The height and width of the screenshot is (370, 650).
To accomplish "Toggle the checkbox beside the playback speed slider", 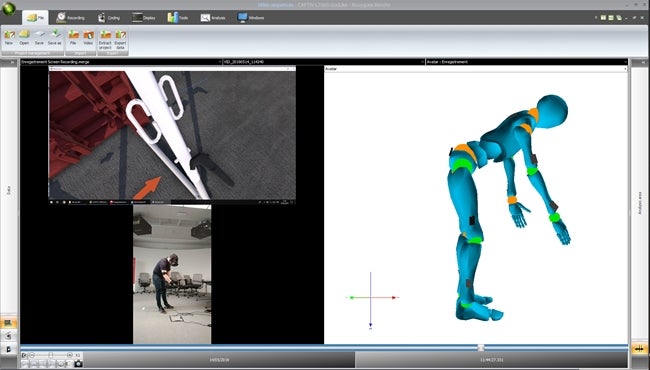I will click(24, 355).
